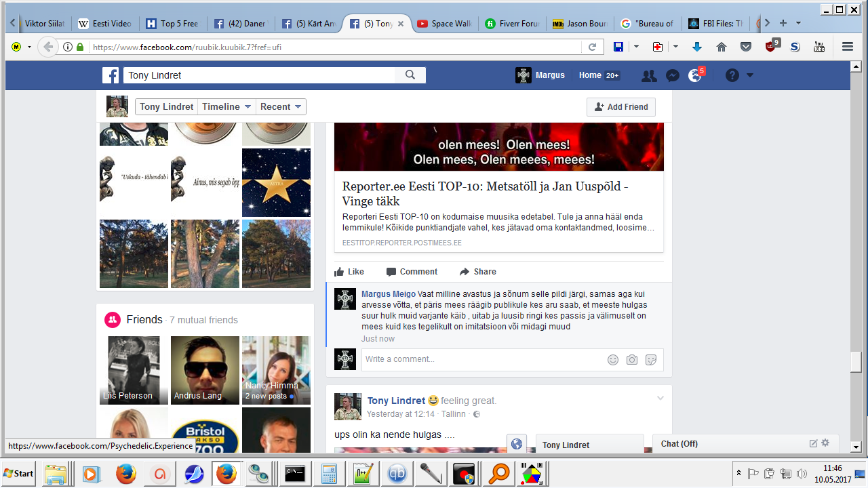Open notifications globe with 5 badge

coord(696,75)
